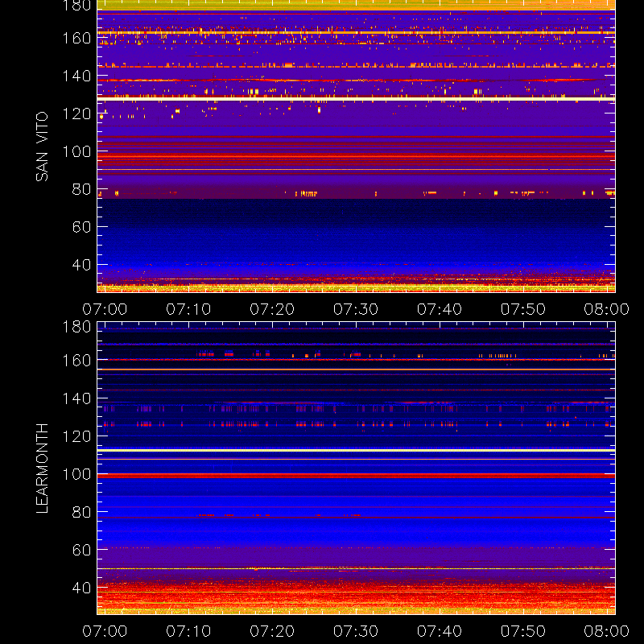Screen dimensions: 644x644
Task: Select the 08:00 time label under San Vito plot
Action: [607, 309]
